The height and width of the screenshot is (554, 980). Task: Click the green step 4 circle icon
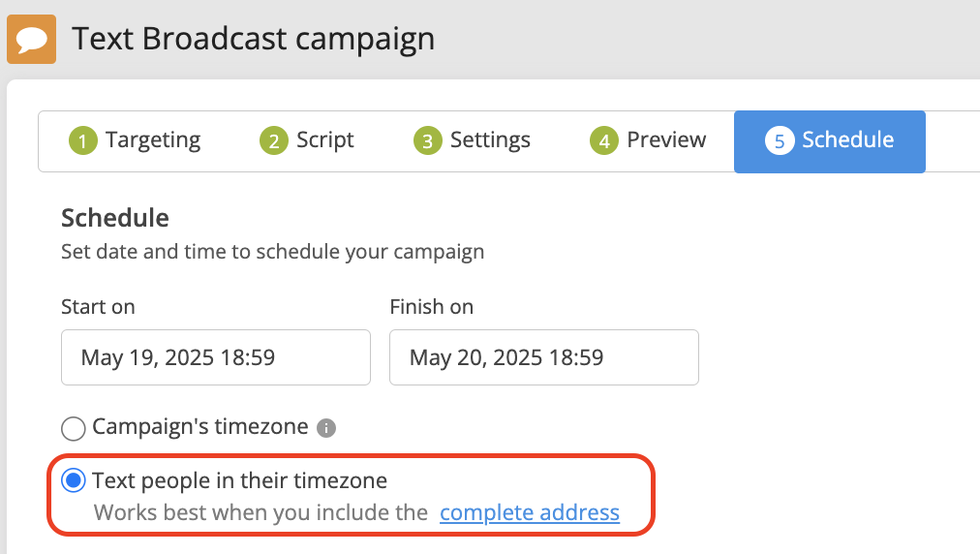pyautogui.click(x=603, y=140)
